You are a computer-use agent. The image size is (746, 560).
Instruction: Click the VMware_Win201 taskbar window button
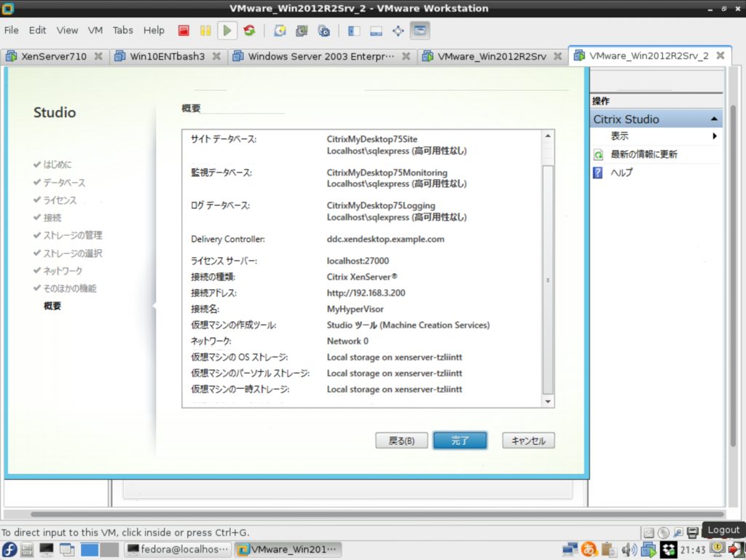288,550
